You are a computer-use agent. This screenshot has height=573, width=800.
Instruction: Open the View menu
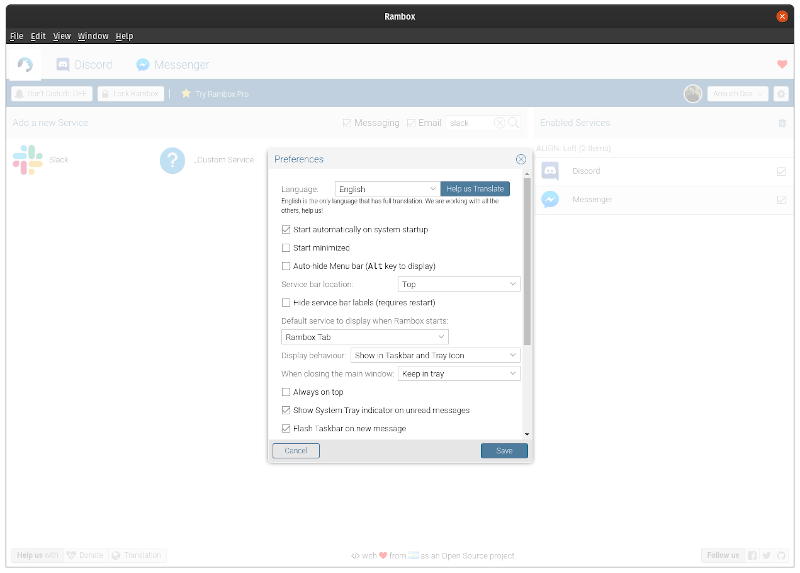click(62, 36)
